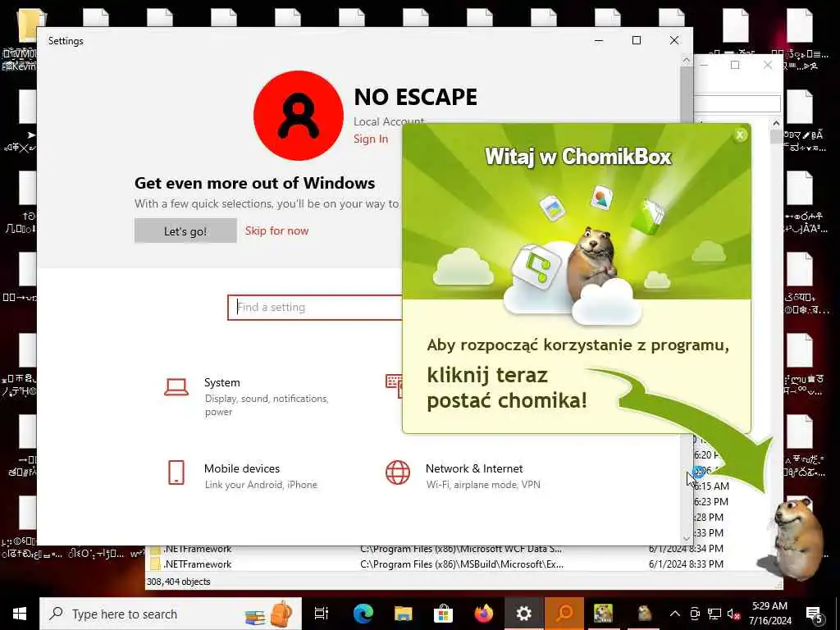840x630 pixels.
Task: Open Task View from the taskbar
Action: (x=322, y=614)
